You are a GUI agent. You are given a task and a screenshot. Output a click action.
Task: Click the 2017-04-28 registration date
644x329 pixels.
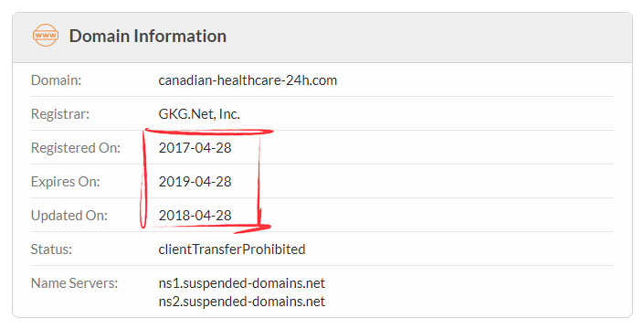195,148
